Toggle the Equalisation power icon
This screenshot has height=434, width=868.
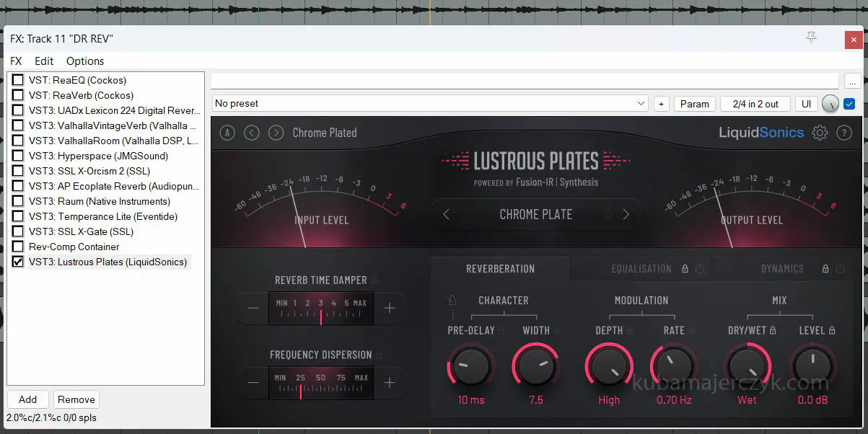point(699,269)
